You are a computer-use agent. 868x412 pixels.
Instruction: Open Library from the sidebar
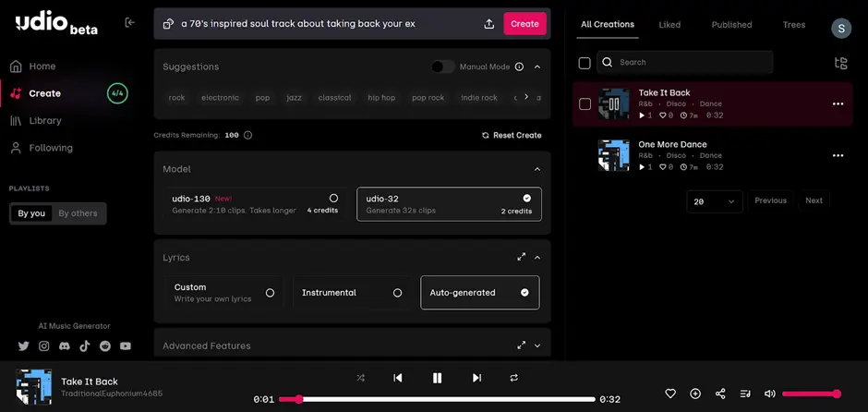pyautogui.click(x=44, y=121)
